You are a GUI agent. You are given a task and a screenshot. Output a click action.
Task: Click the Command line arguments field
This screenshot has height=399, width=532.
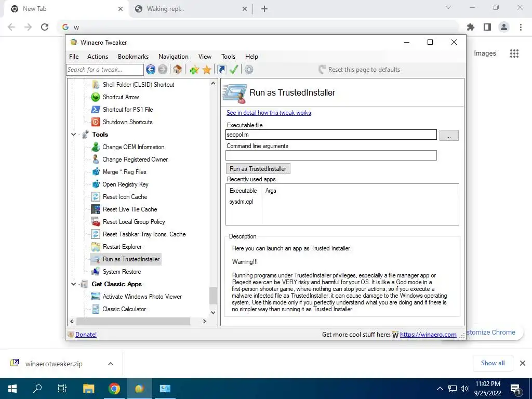(331, 155)
